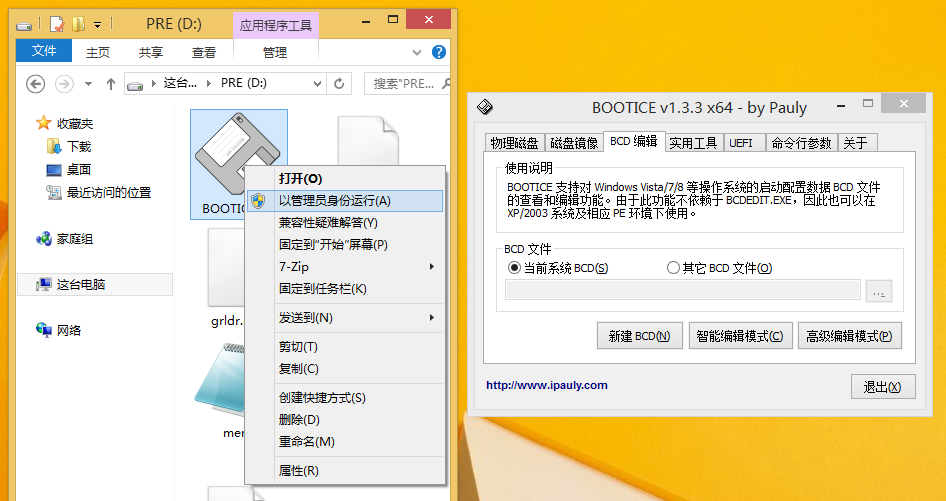Choose 固定到"开始"屏幕(P) menu entry
Viewport: 946px width, 501px height.
[345, 244]
